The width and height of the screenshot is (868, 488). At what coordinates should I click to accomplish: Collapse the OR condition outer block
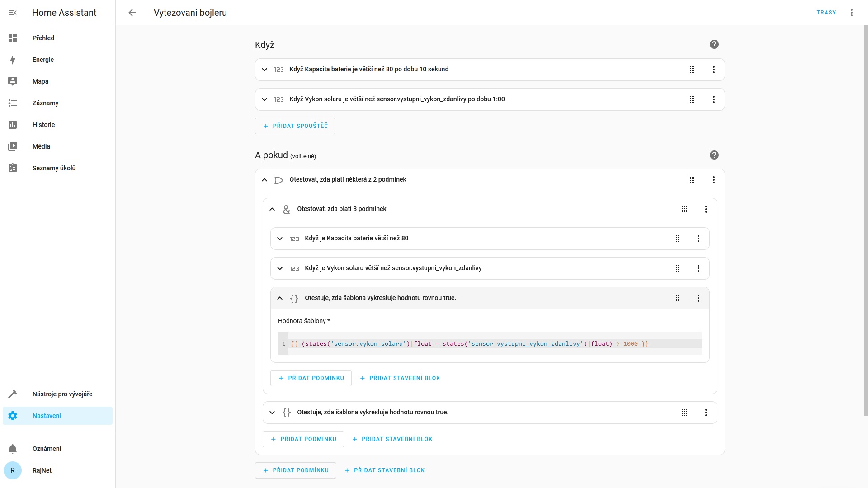pos(264,179)
